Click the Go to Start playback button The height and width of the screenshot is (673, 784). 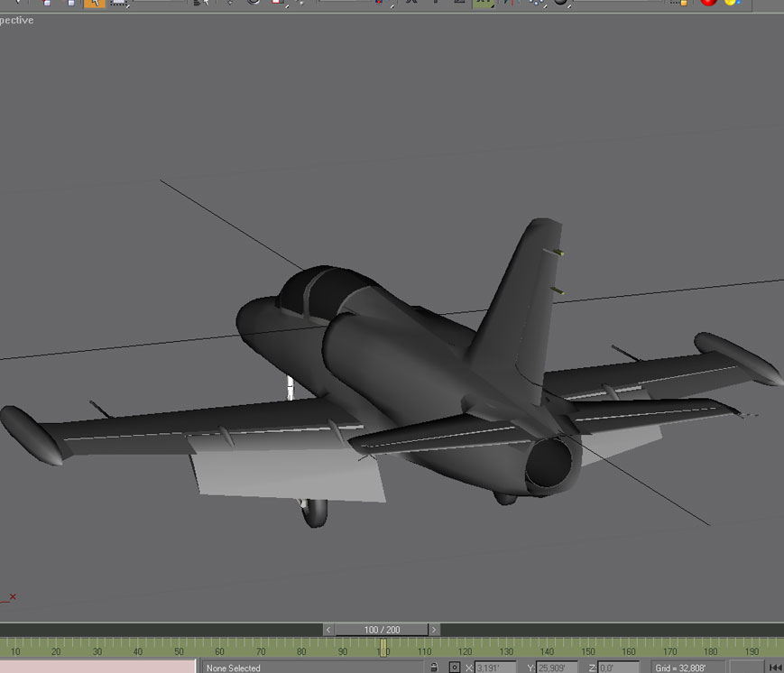coord(775,668)
